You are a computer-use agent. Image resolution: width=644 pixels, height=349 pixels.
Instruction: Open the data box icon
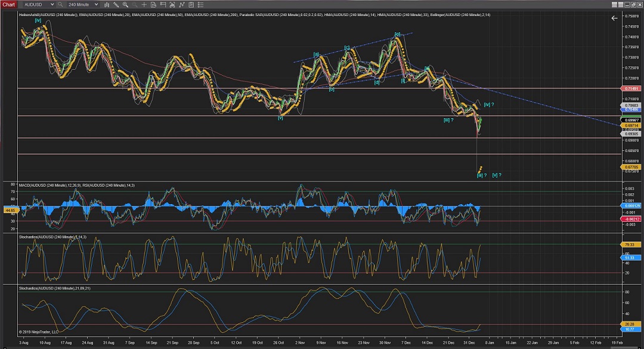(x=154, y=5)
